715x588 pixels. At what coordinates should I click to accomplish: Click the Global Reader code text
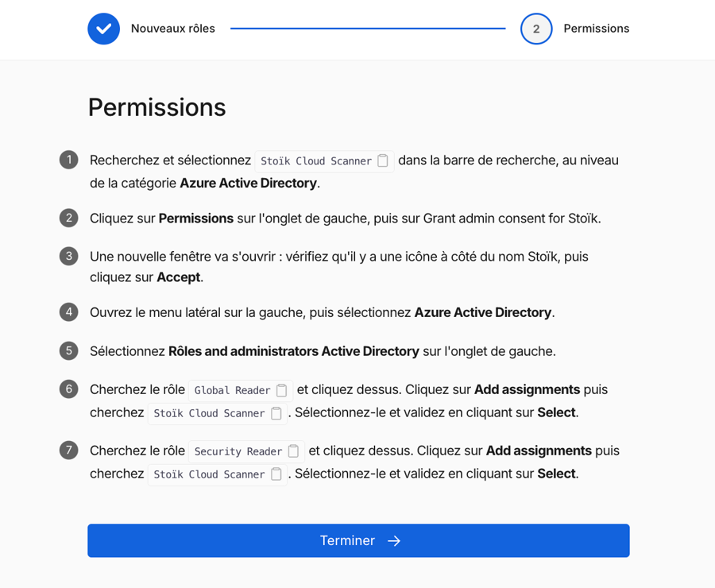click(x=232, y=390)
